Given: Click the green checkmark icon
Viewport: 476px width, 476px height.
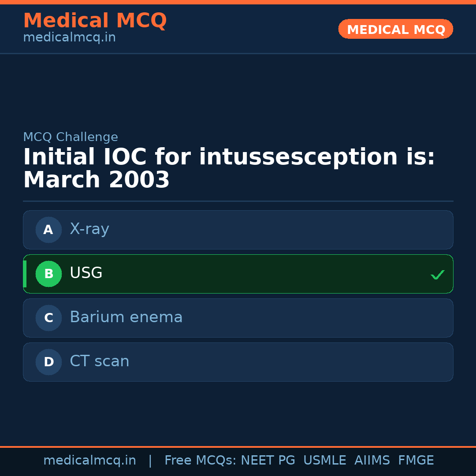Looking at the screenshot, I should 437,275.
